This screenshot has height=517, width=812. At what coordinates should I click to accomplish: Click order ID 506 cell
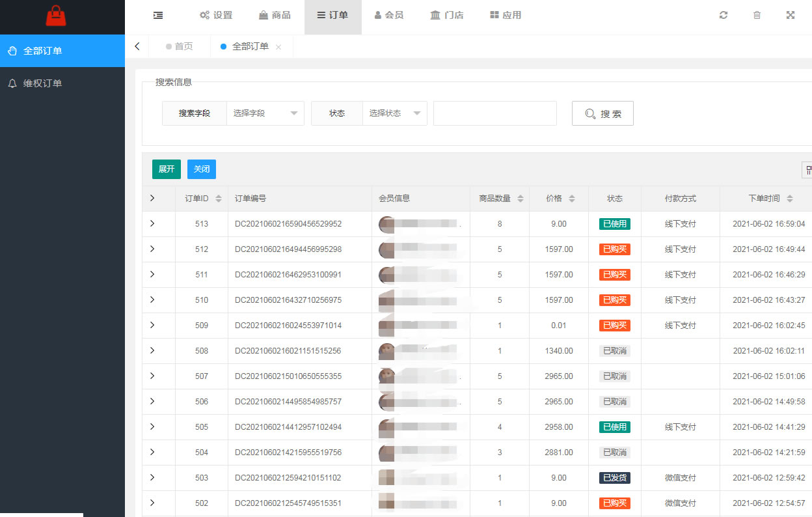click(x=202, y=402)
